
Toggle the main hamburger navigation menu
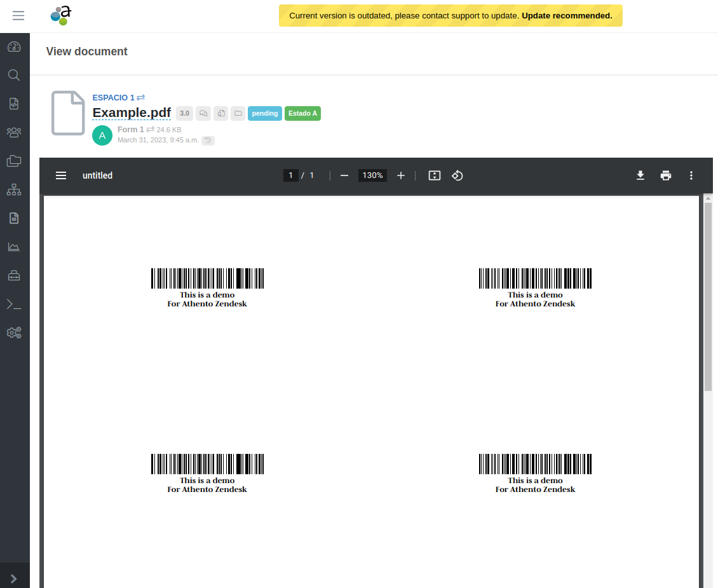click(18, 16)
